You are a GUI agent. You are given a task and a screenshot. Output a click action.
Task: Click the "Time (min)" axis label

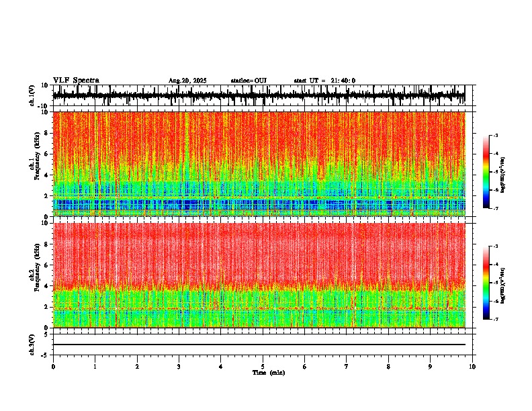269,373
